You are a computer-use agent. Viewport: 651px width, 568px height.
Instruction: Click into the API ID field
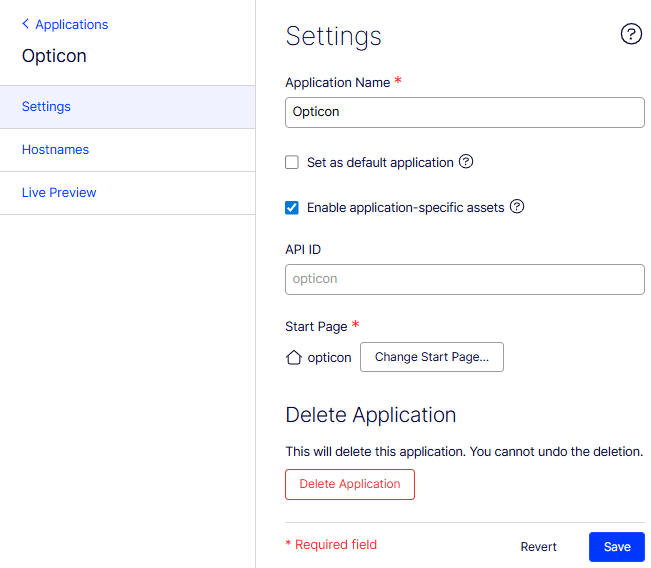pos(464,279)
